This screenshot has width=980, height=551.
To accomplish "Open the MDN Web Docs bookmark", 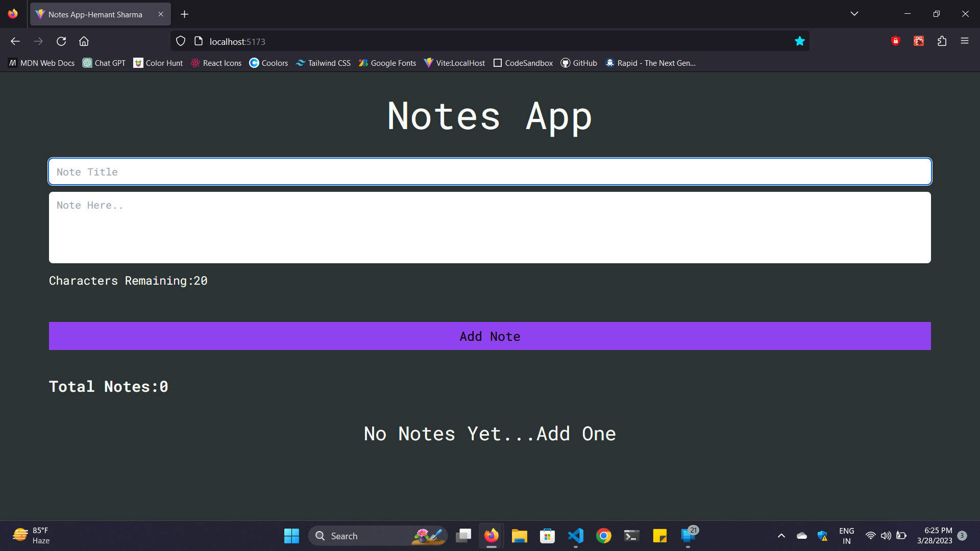I will [x=41, y=63].
